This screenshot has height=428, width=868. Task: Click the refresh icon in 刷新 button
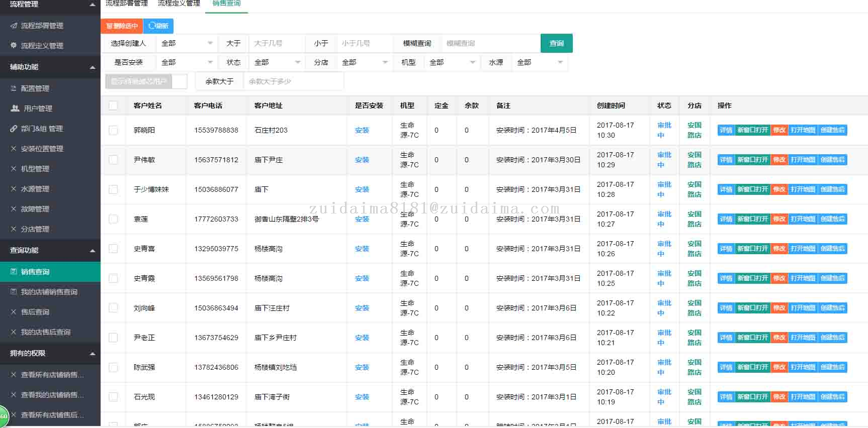[152, 26]
